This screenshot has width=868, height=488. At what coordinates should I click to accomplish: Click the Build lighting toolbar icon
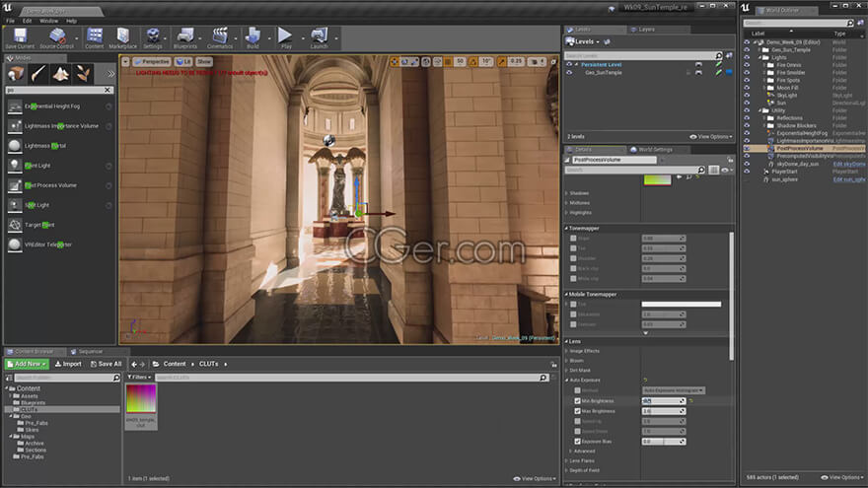point(253,36)
